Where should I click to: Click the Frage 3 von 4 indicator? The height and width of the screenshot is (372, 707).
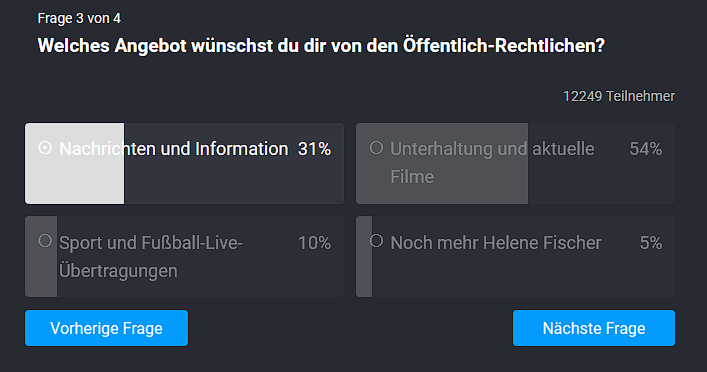(79, 18)
